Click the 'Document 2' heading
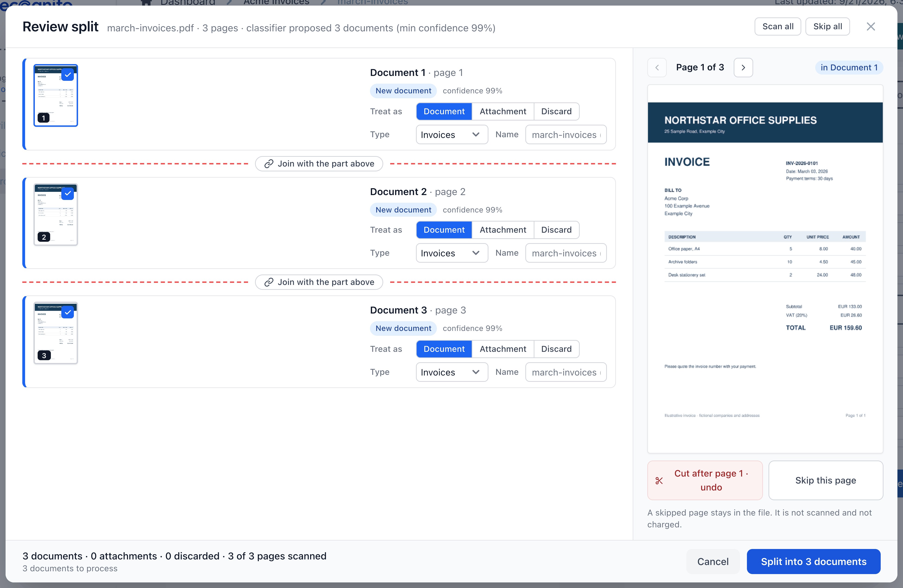Viewport: 903px width, 588px height. pos(398,192)
